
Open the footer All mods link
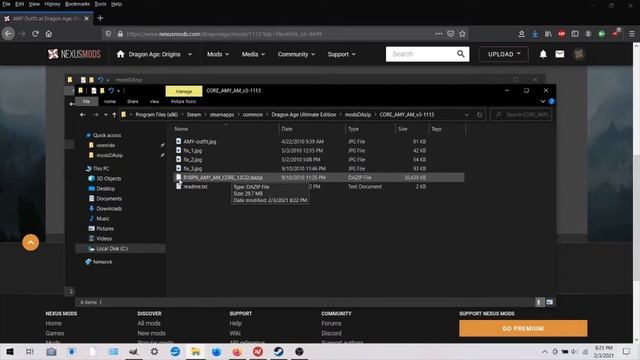[x=149, y=323]
